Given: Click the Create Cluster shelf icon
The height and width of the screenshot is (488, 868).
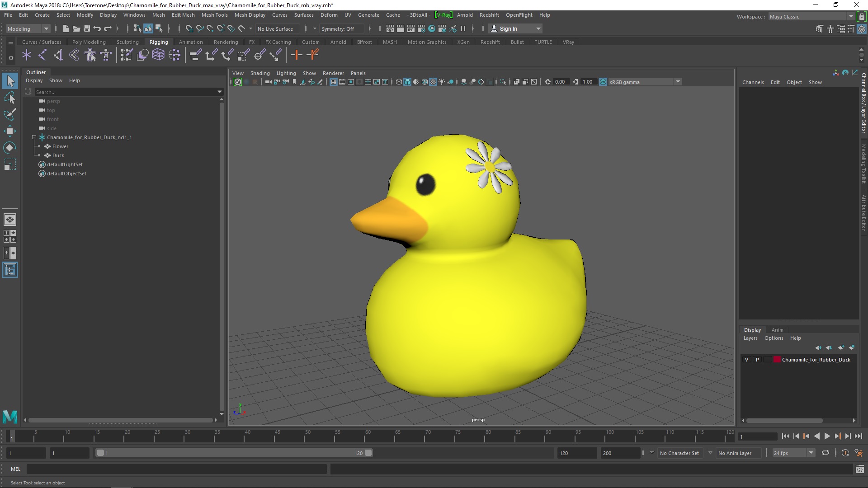Looking at the screenshot, I should click(175, 55).
